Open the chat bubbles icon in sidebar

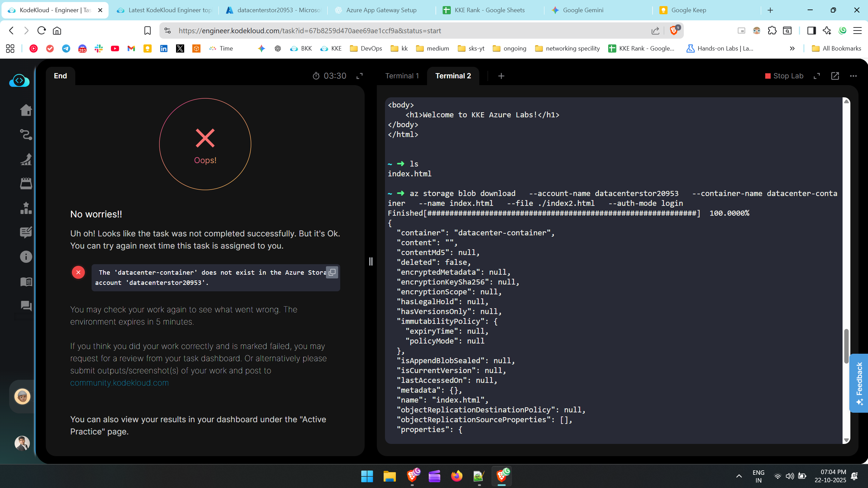[26, 306]
